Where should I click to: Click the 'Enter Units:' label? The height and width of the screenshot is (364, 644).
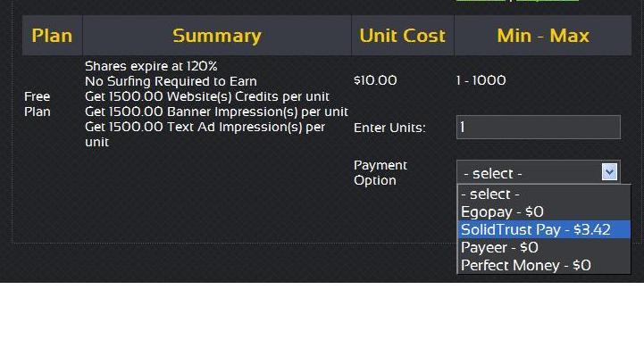[x=389, y=128]
